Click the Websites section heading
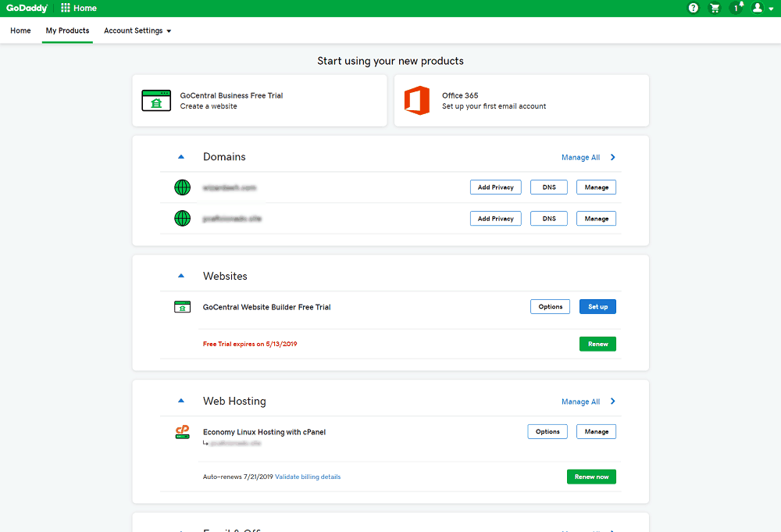 tap(225, 276)
